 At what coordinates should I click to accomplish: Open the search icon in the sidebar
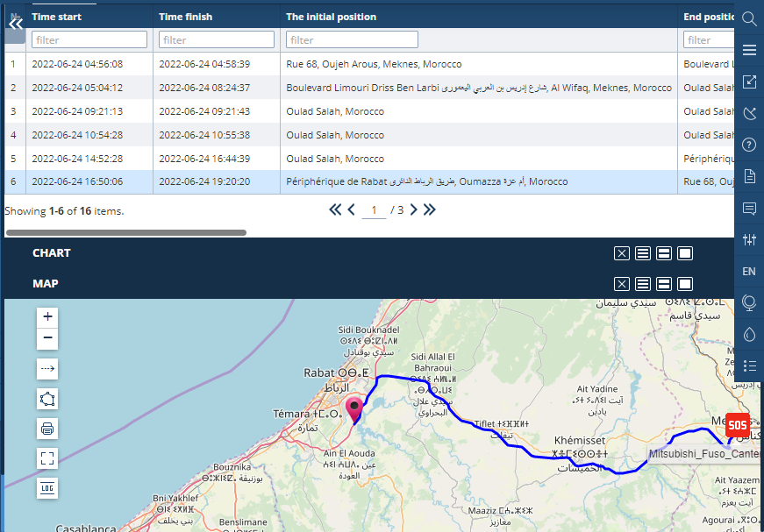click(x=749, y=19)
